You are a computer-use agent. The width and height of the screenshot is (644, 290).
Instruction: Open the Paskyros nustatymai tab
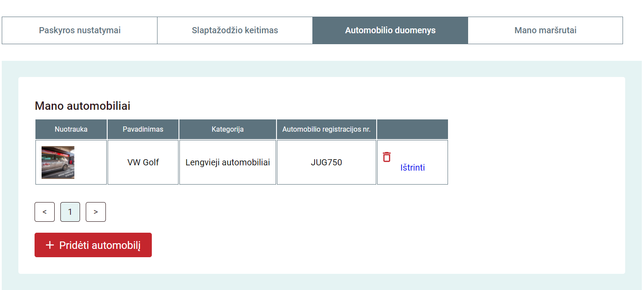point(80,31)
